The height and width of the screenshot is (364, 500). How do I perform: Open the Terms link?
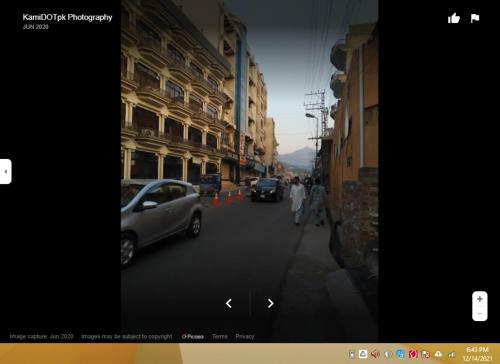(220, 336)
